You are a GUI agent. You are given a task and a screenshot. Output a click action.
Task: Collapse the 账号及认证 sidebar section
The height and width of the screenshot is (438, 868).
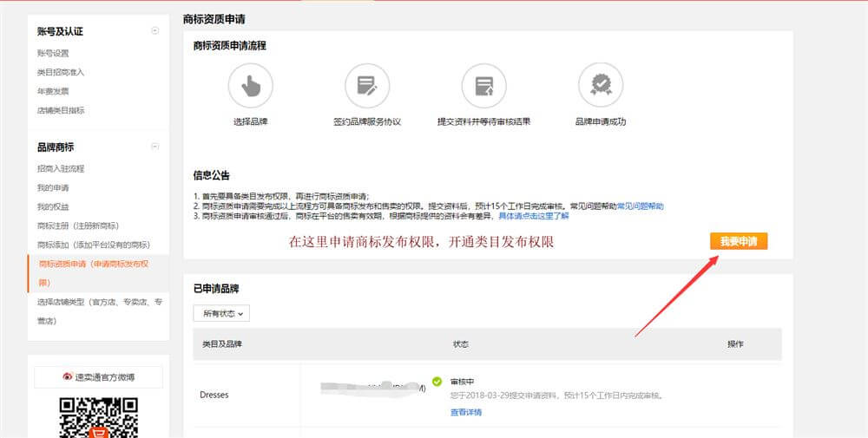point(155,31)
